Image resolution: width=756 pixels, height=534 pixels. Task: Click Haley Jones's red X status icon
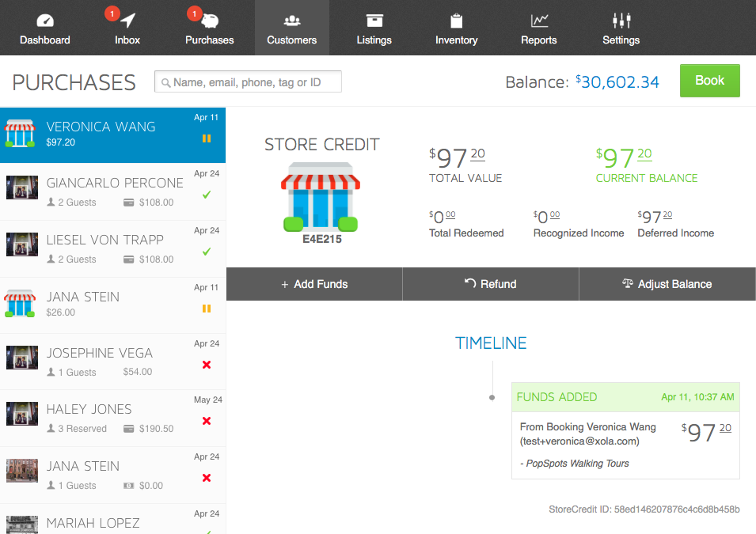point(207,421)
